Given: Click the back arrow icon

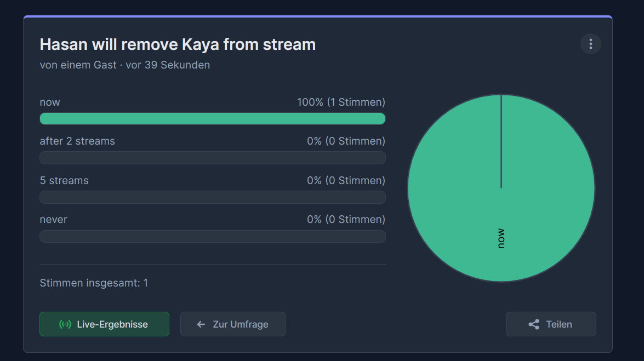Looking at the screenshot, I should pos(201,324).
